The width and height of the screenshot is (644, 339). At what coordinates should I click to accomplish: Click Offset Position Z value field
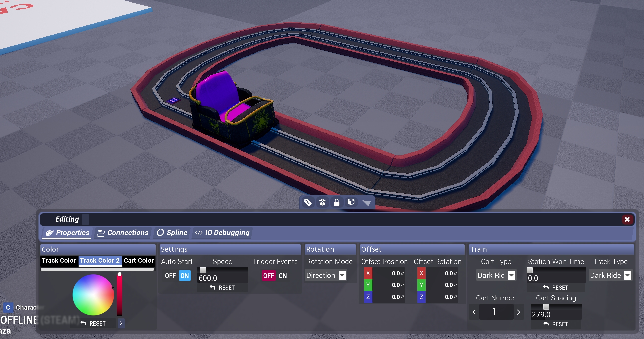(x=389, y=297)
